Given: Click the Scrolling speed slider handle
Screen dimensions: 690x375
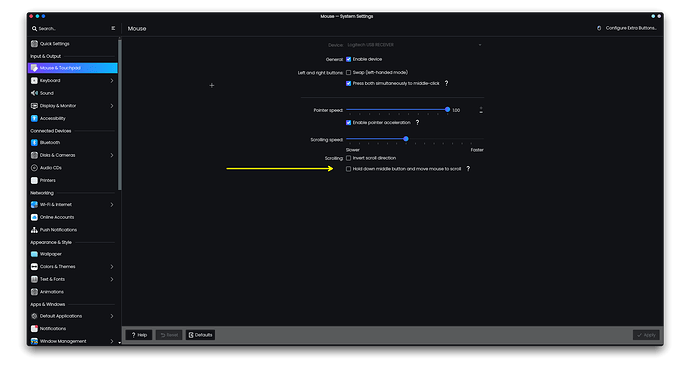Looking at the screenshot, I should point(406,139).
